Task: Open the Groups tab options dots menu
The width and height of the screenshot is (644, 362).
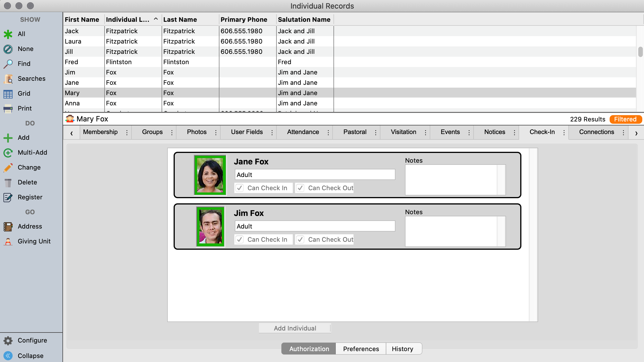Action: pyautogui.click(x=172, y=132)
